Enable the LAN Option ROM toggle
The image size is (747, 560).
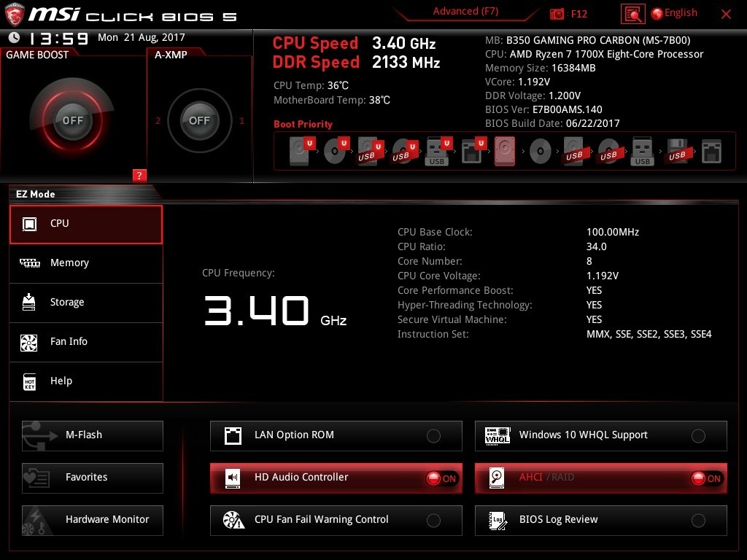point(433,436)
